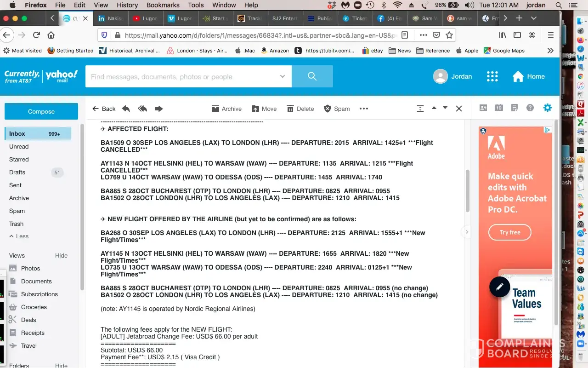Open the Sent folder
The image size is (588, 368).
tap(16, 185)
